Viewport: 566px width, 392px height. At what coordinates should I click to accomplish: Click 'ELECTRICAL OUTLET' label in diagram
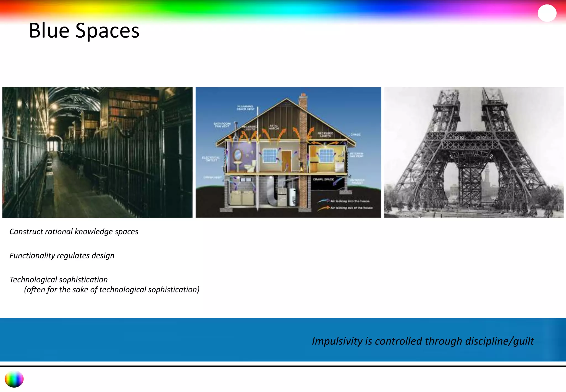211,159
